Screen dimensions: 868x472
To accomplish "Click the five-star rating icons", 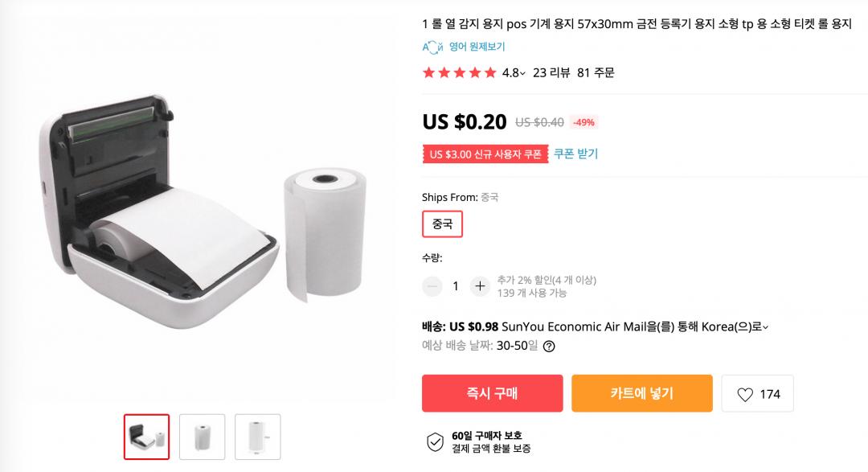I will coord(459,73).
